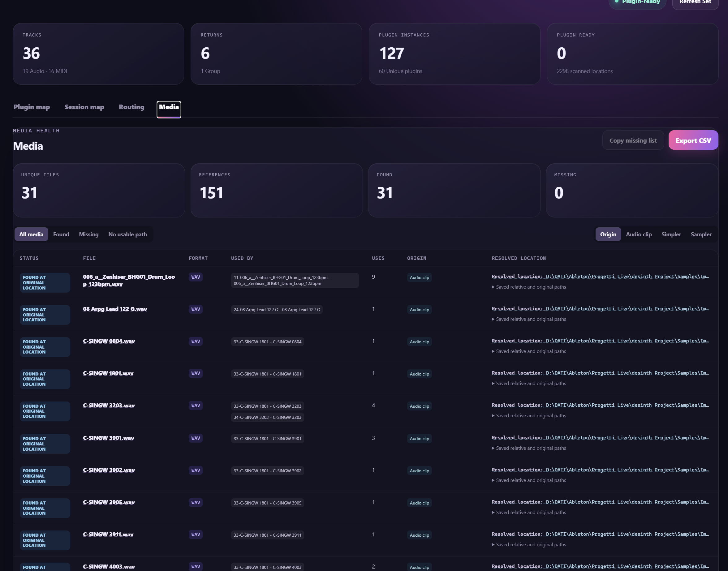Click the 33-C-SINGW 1801 - C-SINGW 0804 chip
Image resolution: width=728 pixels, height=571 pixels.
coord(267,342)
